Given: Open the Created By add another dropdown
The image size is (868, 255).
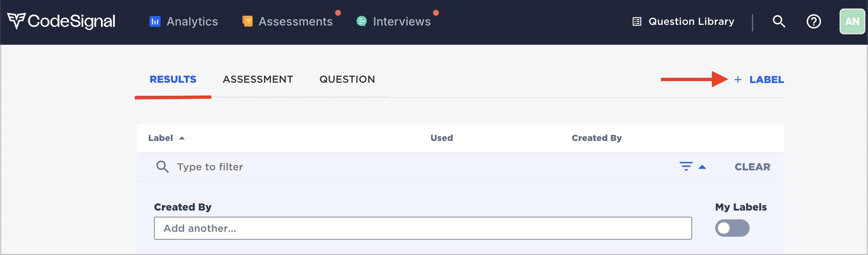Looking at the screenshot, I should (423, 228).
